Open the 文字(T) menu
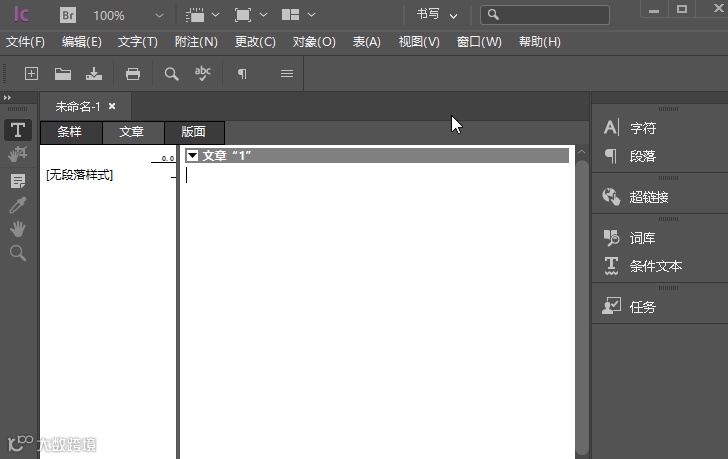 138,42
